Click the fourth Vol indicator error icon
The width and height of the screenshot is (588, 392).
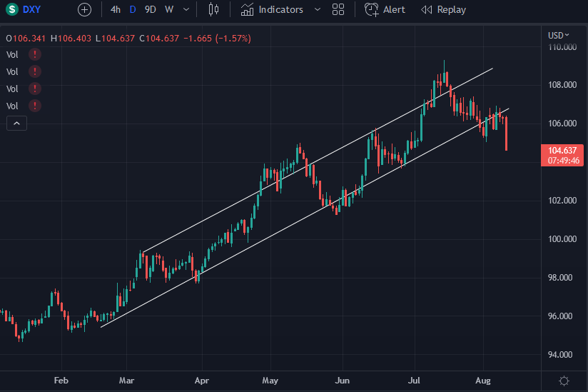(x=35, y=106)
